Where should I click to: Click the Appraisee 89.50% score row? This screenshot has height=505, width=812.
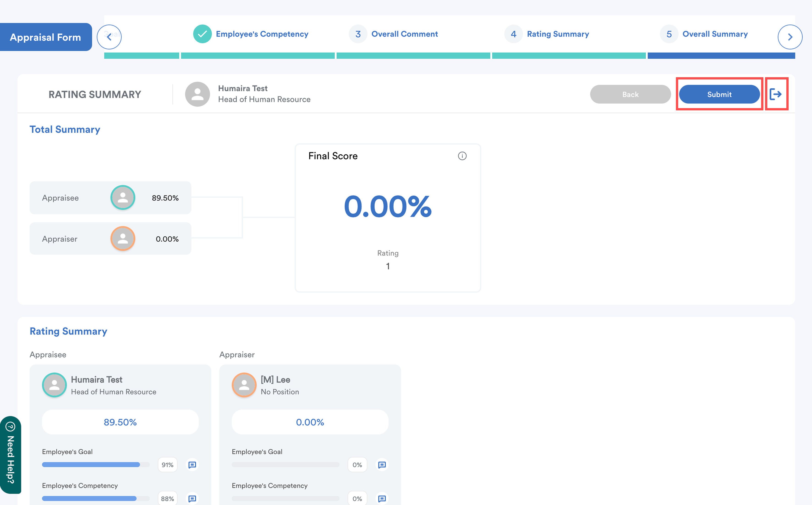coord(110,198)
